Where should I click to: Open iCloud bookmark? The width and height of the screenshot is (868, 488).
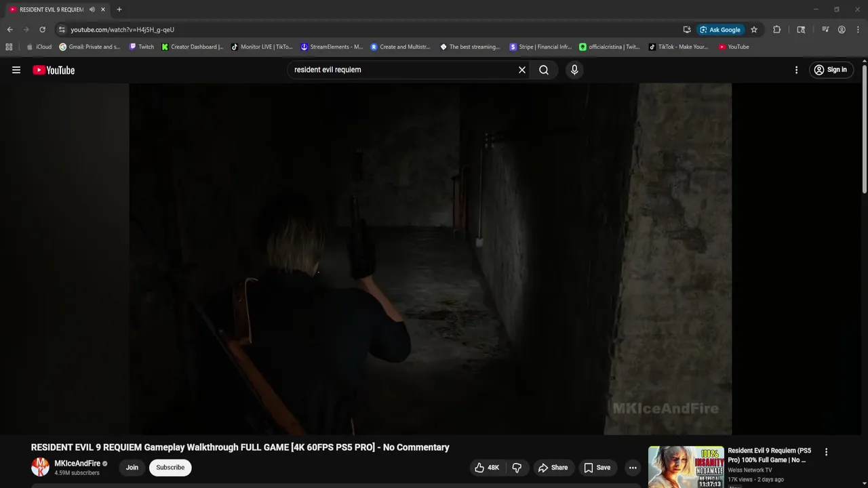tap(39, 47)
